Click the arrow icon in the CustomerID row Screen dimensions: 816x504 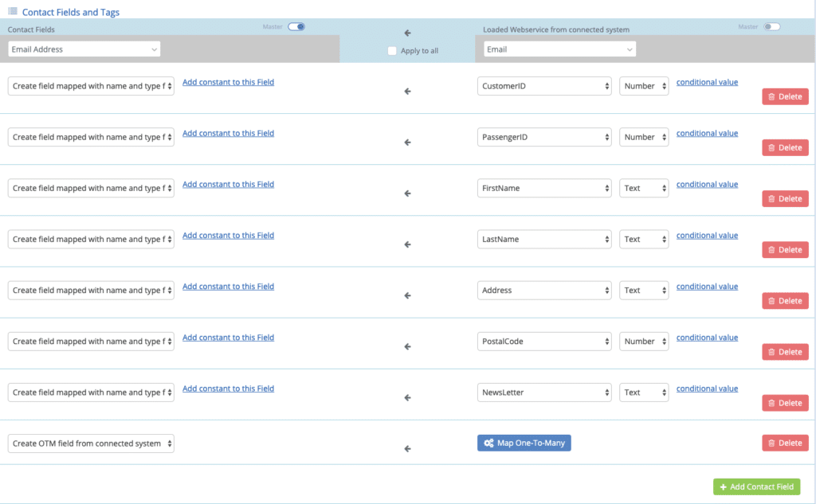[407, 91]
